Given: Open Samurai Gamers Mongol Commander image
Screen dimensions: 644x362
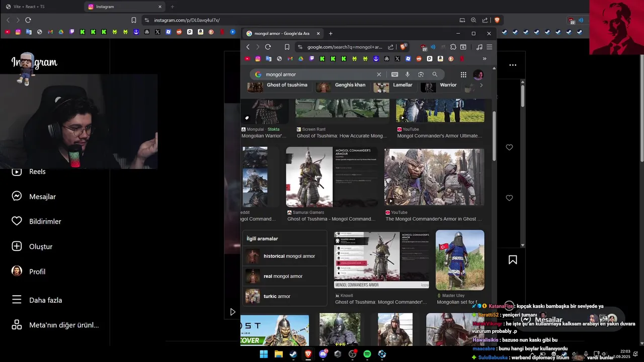Looking at the screenshot, I should pos(332,177).
